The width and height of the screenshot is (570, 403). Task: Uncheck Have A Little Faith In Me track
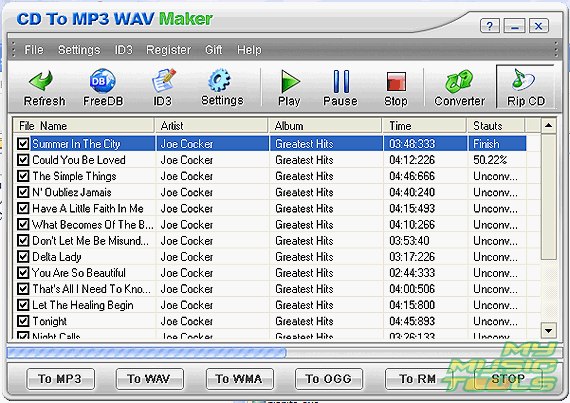pyautogui.click(x=23, y=208)
